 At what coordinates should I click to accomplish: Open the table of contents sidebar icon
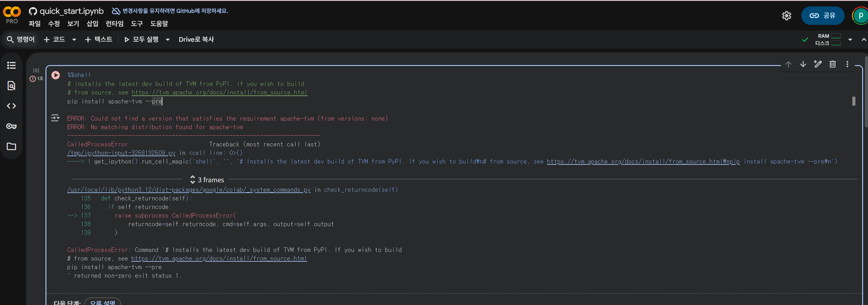[x=11, y=65]
